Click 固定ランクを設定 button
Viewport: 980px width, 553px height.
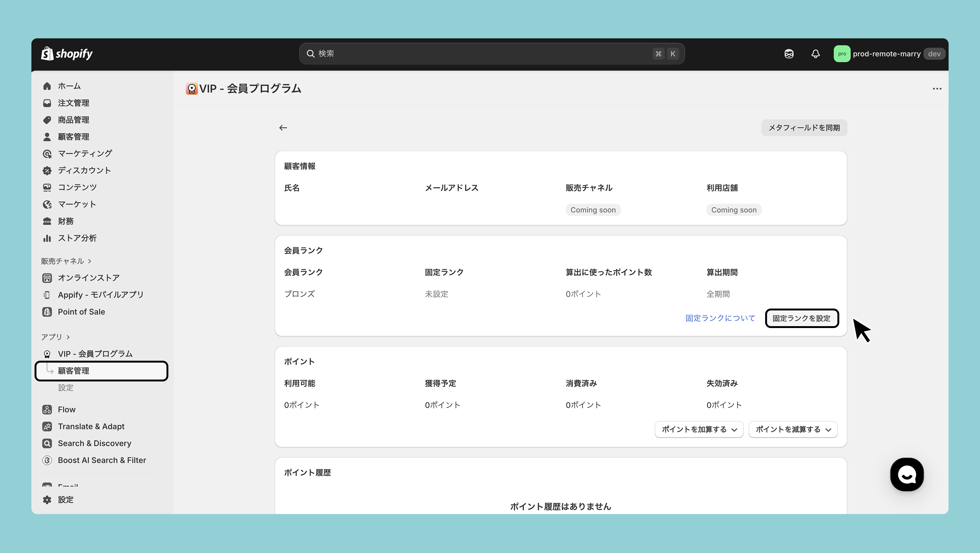802,318
